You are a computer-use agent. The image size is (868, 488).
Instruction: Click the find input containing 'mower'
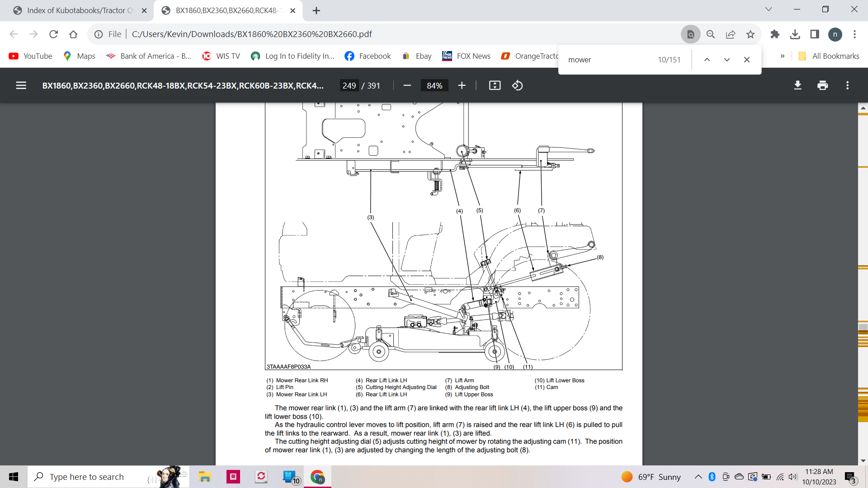[x=608, y=60]
